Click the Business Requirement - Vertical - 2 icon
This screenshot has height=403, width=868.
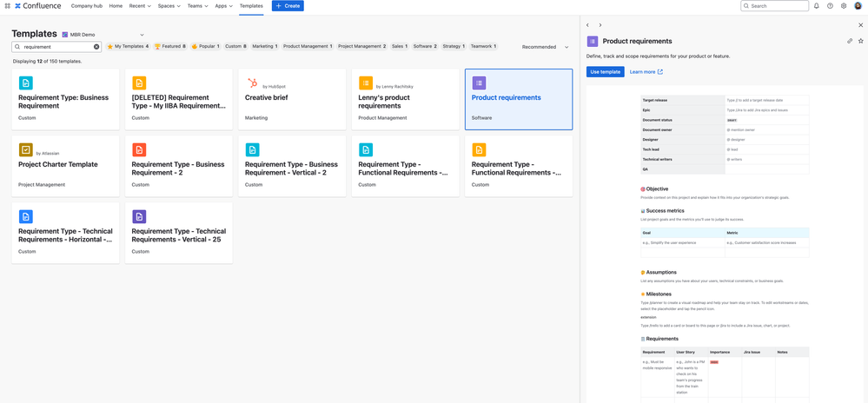tap(252, 149)
